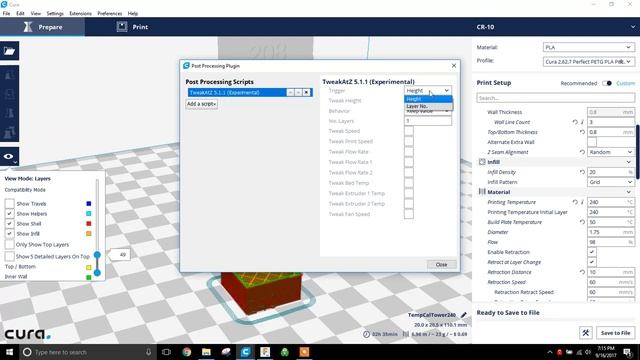
Task: Open the Material PLA dropdown
Action: (x=589, y=47)
